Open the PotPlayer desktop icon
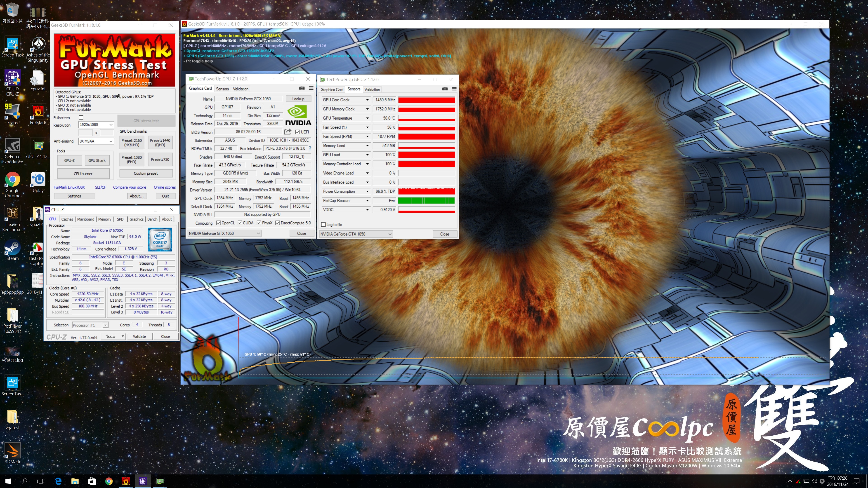The width and height of the screenshot is (868, 488). pos(12,321)
